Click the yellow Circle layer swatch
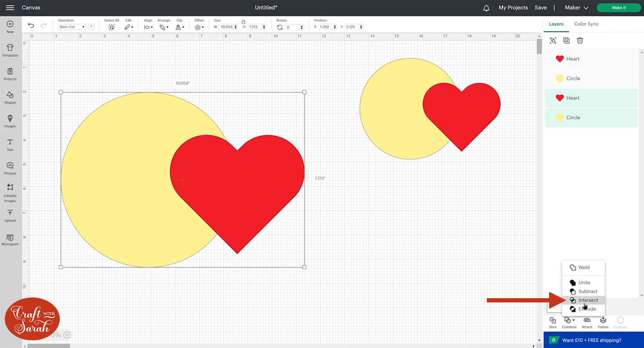The image size is (644, 348). coord(559,79)
